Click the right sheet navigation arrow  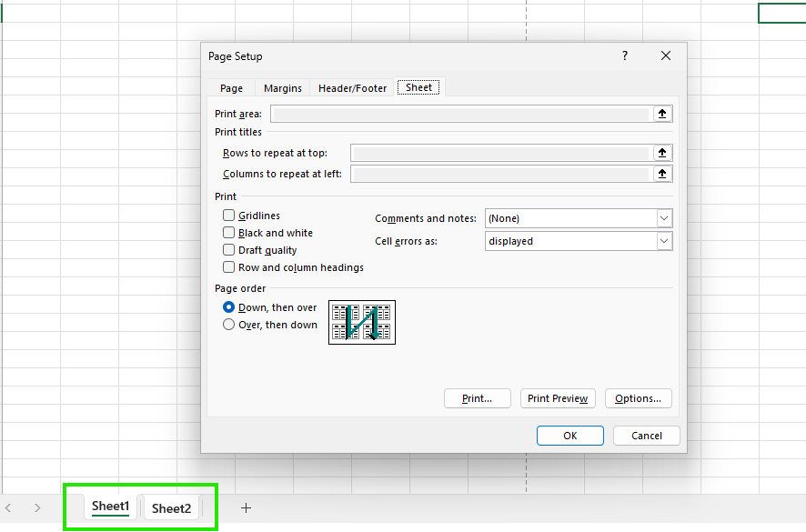pos(36,507)
